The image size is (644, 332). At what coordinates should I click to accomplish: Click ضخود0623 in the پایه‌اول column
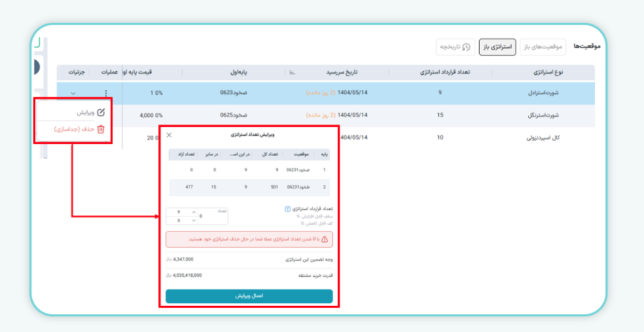pos(234,93)
